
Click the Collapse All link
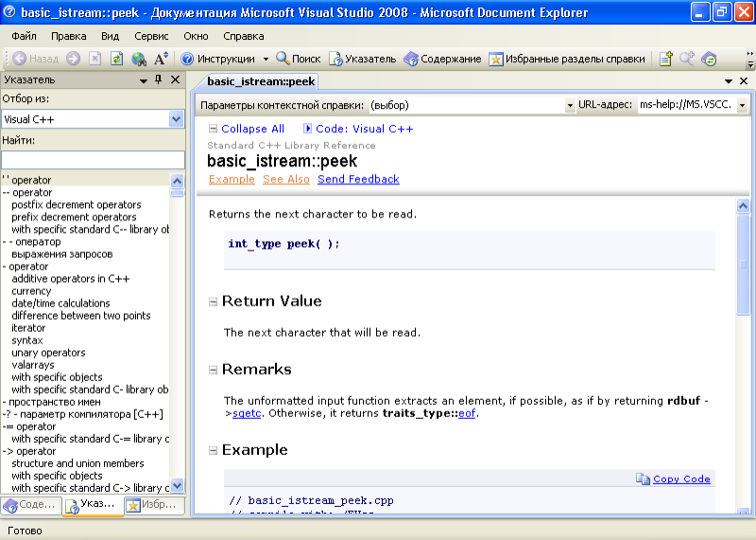(252, 129)
